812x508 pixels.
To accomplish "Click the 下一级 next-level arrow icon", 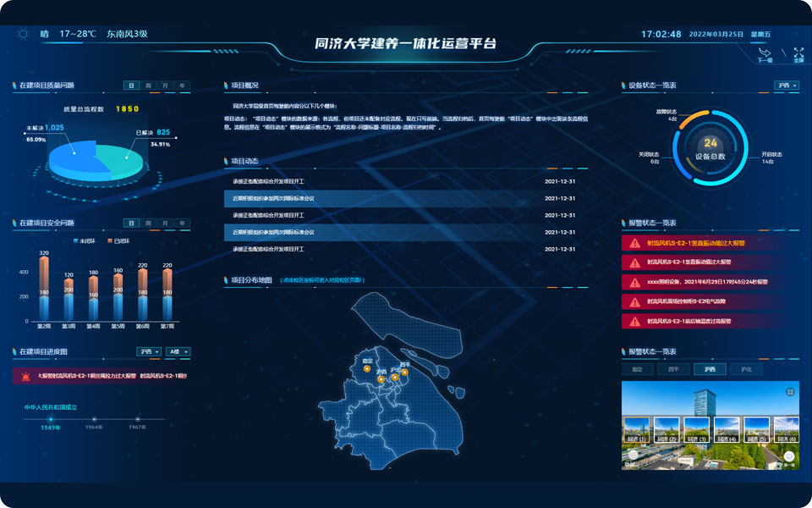I will (765, 52).
